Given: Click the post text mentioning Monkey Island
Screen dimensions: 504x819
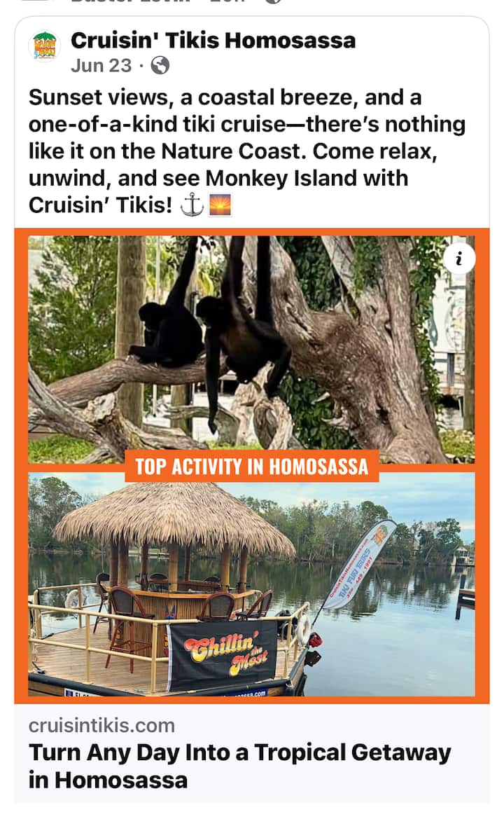Looking at the screenshot, I should (x=247, y=151).
